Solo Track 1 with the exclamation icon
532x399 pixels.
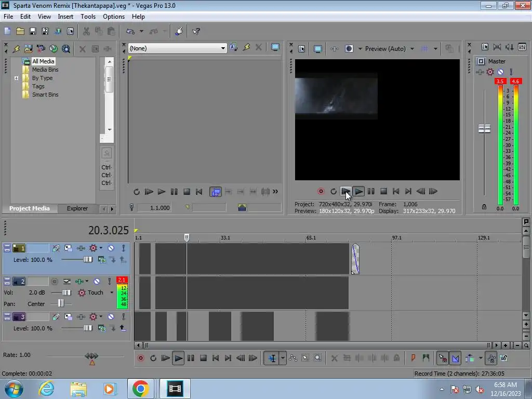point(124,248)
